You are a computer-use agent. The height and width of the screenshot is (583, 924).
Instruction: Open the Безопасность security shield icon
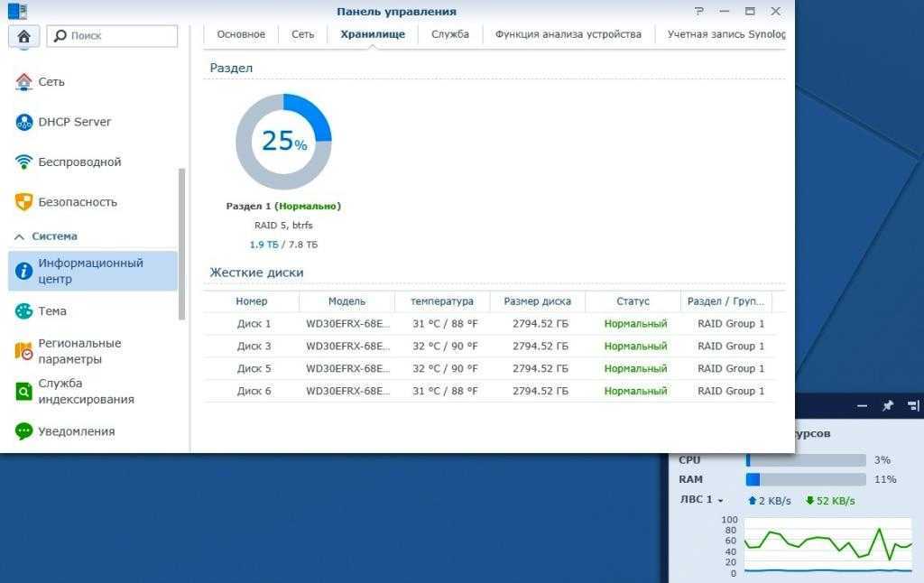tap(24, 202)
